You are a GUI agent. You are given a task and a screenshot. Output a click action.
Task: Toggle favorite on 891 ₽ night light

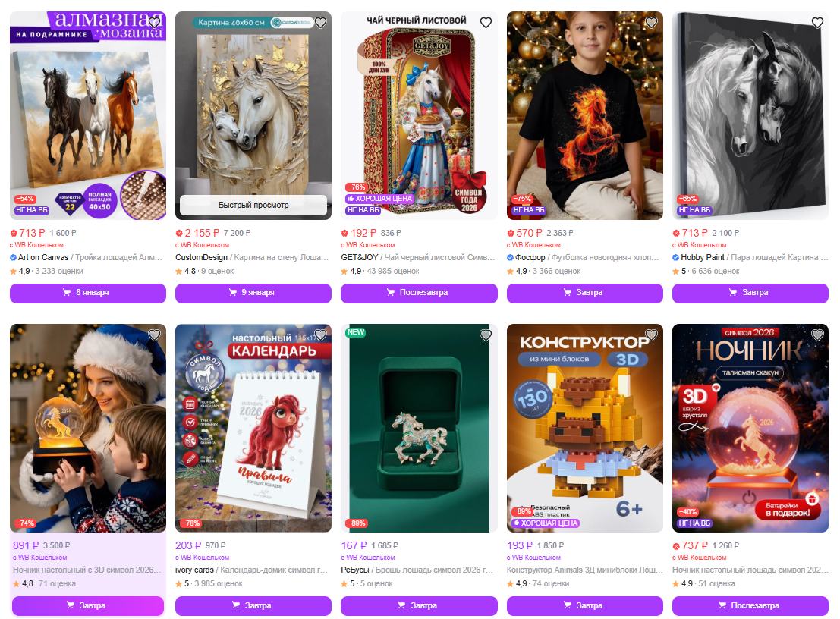click(154, 335)
